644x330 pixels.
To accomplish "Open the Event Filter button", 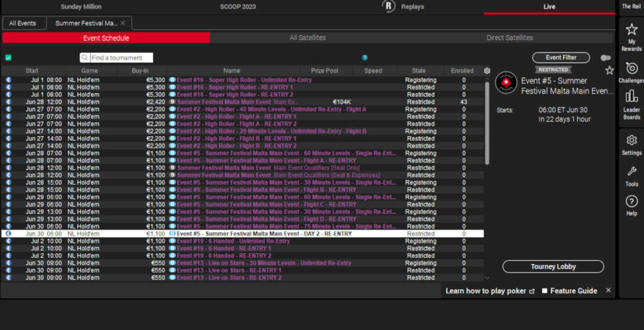I will [x=561, y=58].
